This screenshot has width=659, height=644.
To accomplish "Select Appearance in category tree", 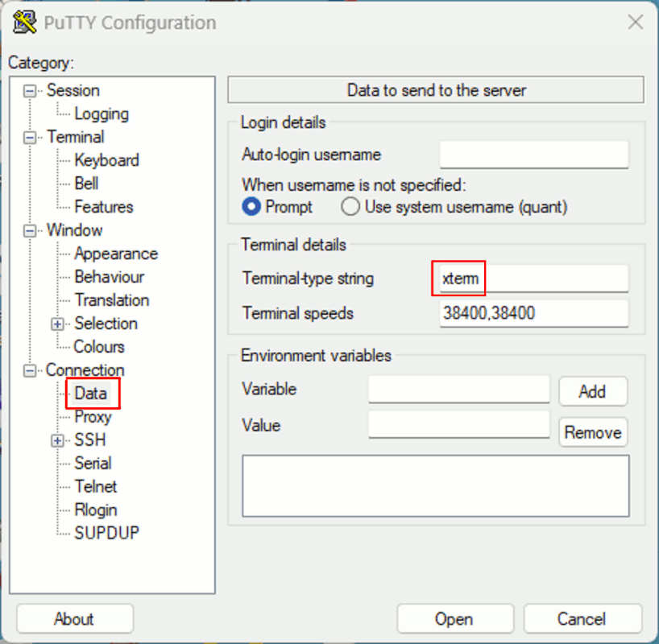I will (x=116, y=254).
